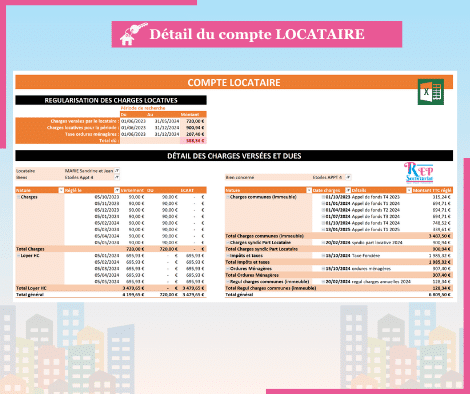Screen dimensions: 470x394
Task: Open the Réglé le column filter
Action: 117,190
